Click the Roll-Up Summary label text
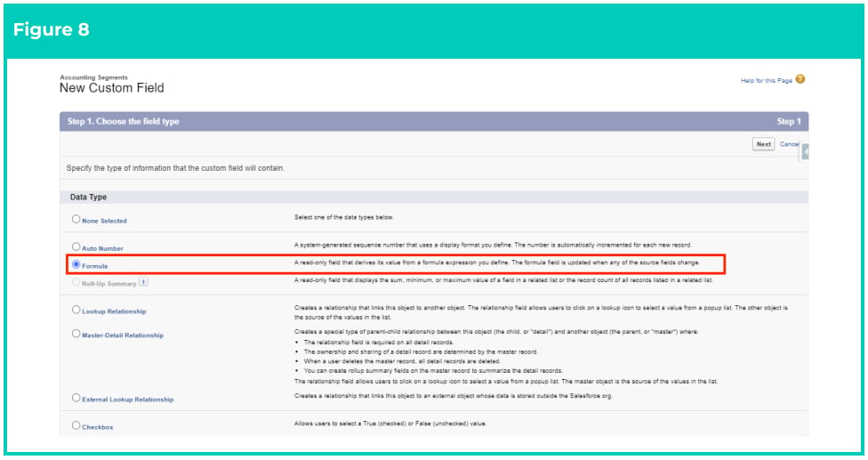Image resolution: width=868 pixels, height=460 pixels. (x=109, y=284)
